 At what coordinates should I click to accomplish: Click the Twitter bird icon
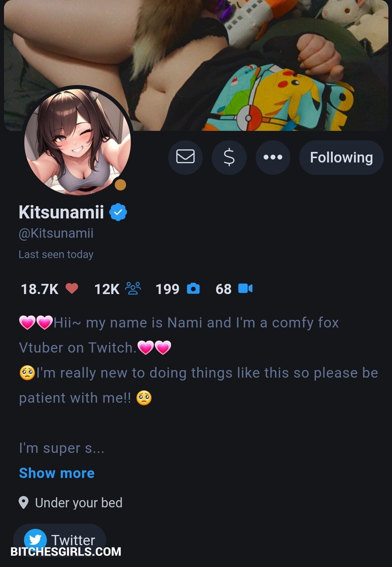(x=35, y=539)
